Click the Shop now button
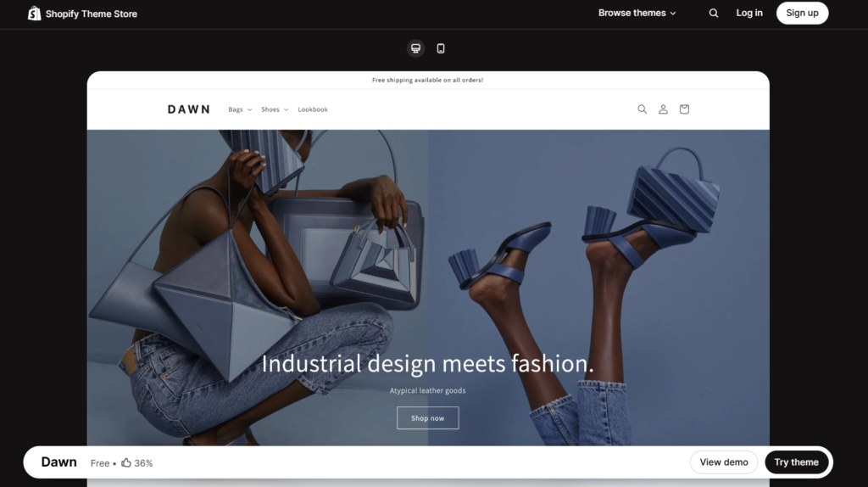This screenshot has width=868, height=487. click(428, 417)
